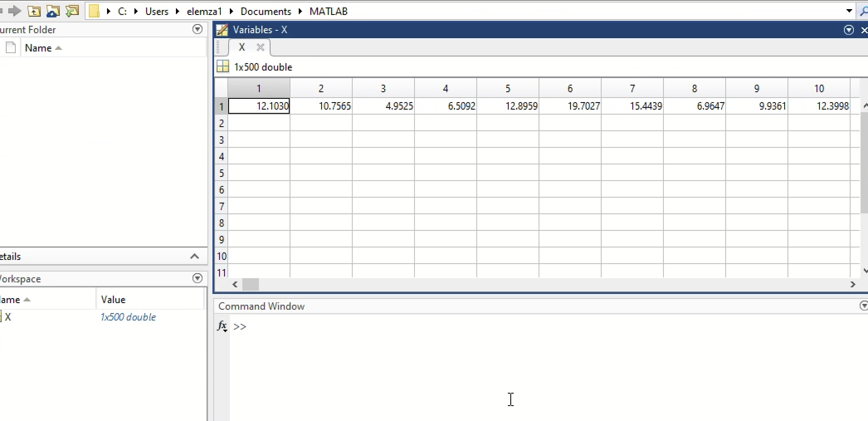868x421 pixels.
Task: Click the Variables editor pencil icon
Action: click(222, 30)
